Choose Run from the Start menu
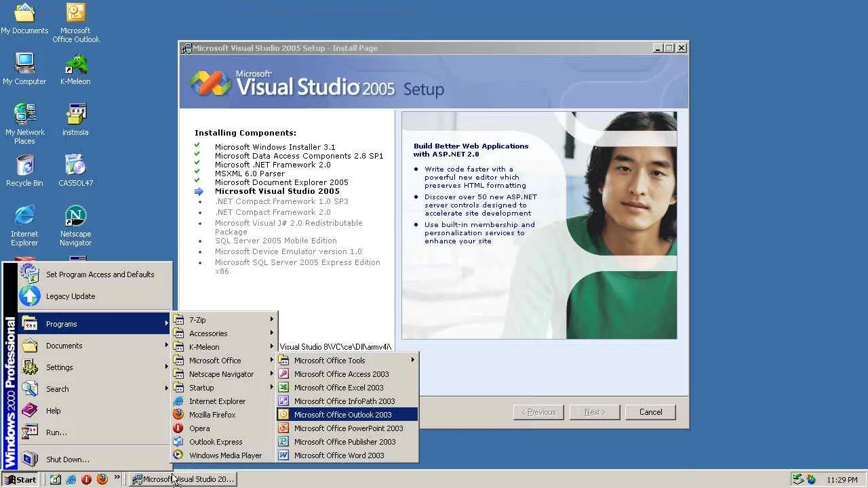868x488 pixels. coord(95,432)
